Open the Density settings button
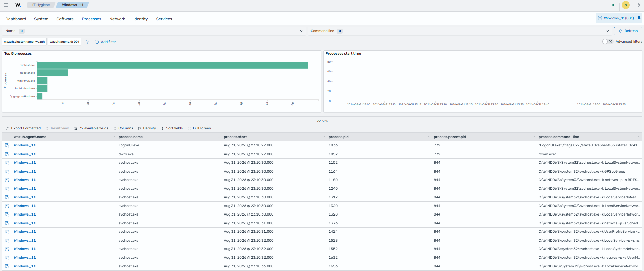This screenshot has width=644, height=271. (147, 128)
